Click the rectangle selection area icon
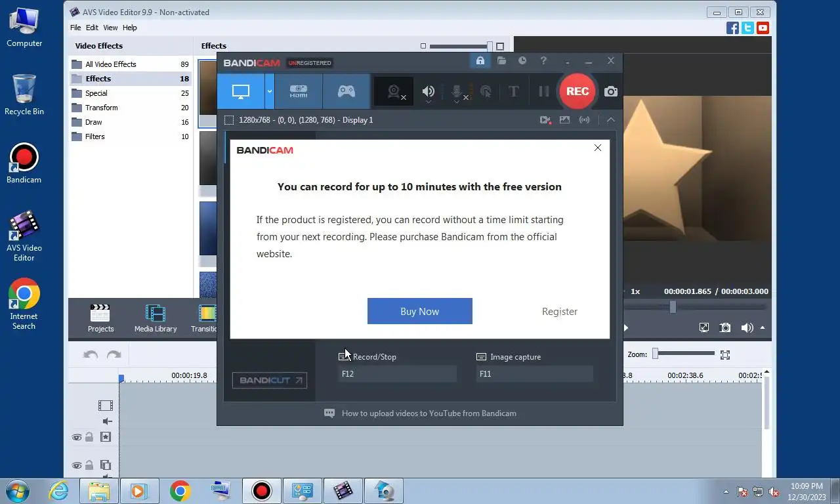The image size is (840, 504). (x=228, y=120)
